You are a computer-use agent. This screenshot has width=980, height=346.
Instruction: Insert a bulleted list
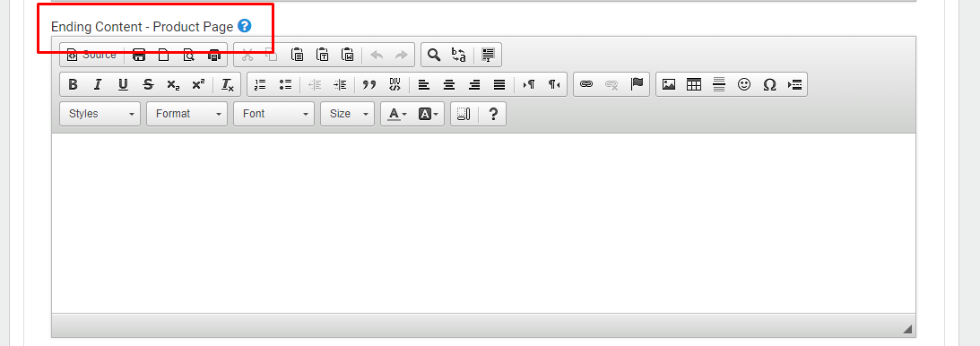tap(286, 84)
